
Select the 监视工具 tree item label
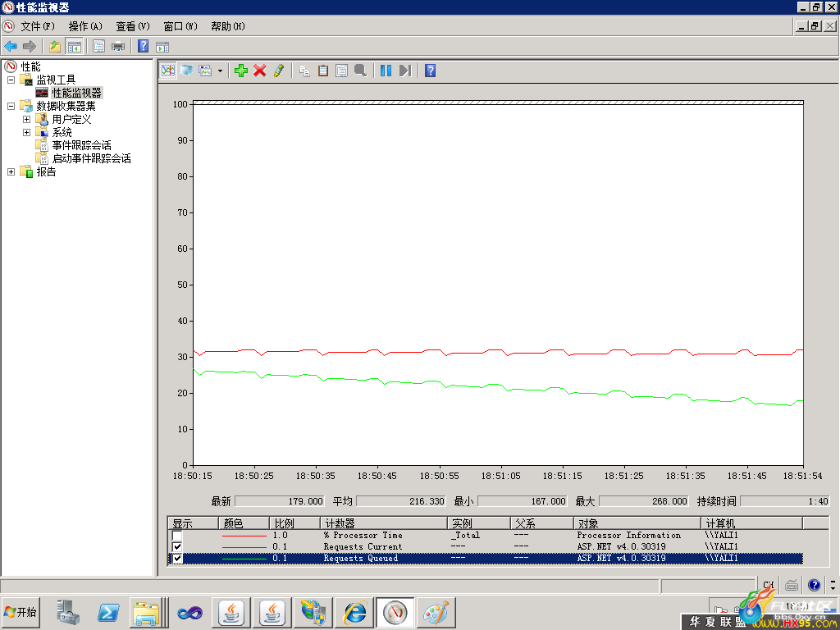tap(56, 80)
